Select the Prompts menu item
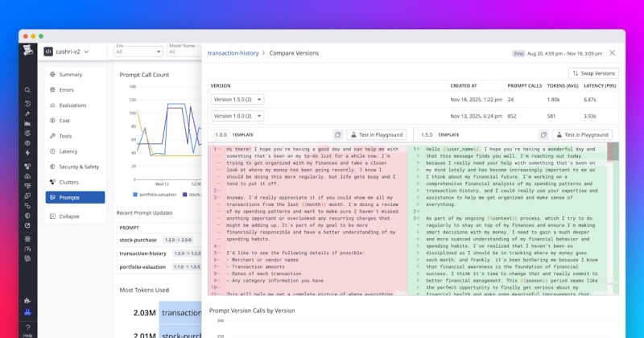The image size is (644, 338). coord(75,197)
